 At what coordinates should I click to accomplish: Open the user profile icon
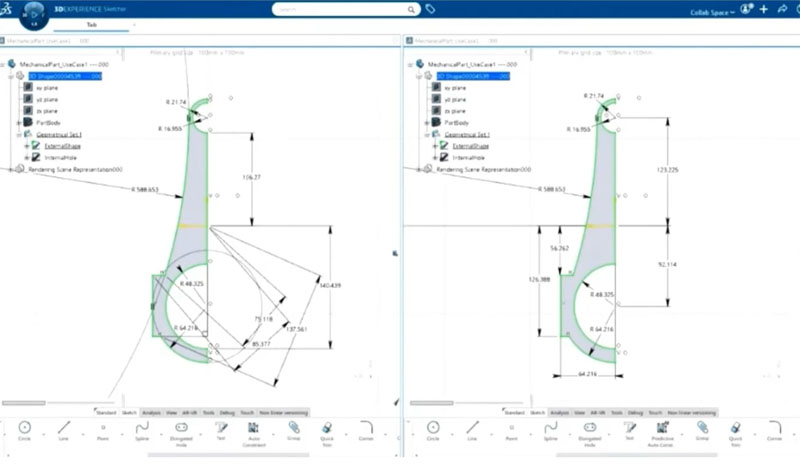[746, 9]
